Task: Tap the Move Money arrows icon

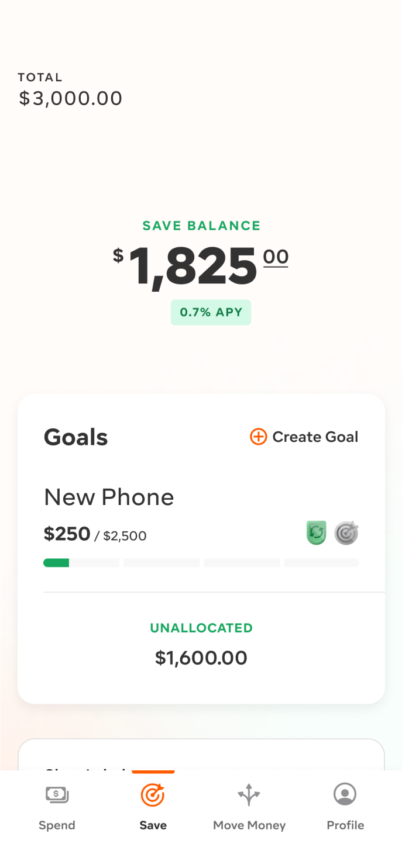Action: [249, 795]
